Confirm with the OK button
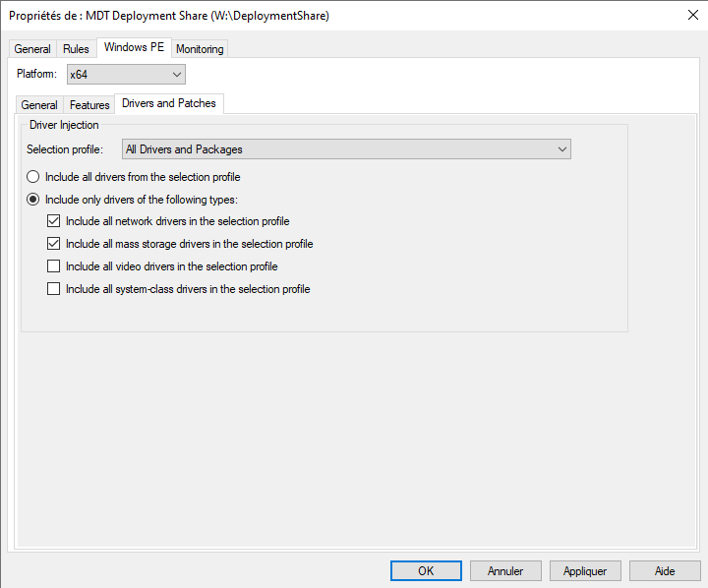The width and height of the screenshot is (708, 588). click(x=426, y=571)
